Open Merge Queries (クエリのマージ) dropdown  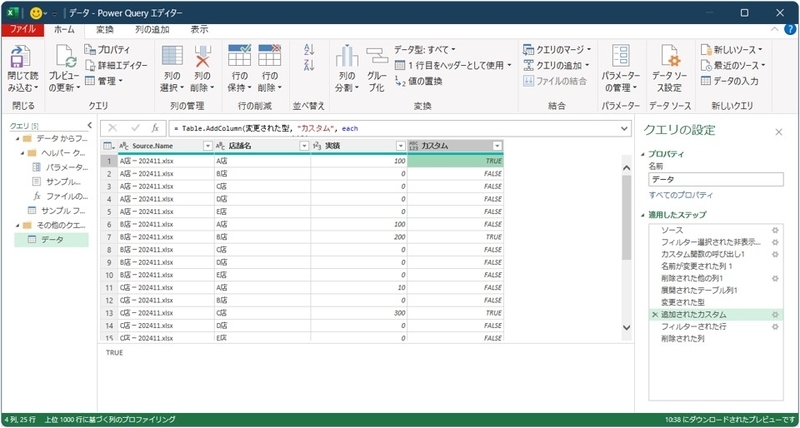[557, 50]
